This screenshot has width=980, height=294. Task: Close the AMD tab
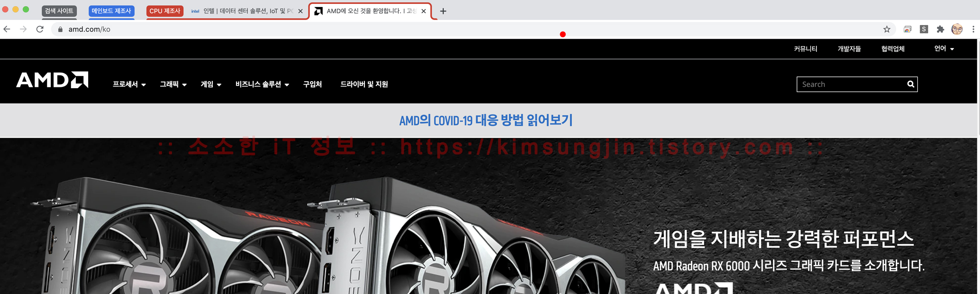coord(423,11)
